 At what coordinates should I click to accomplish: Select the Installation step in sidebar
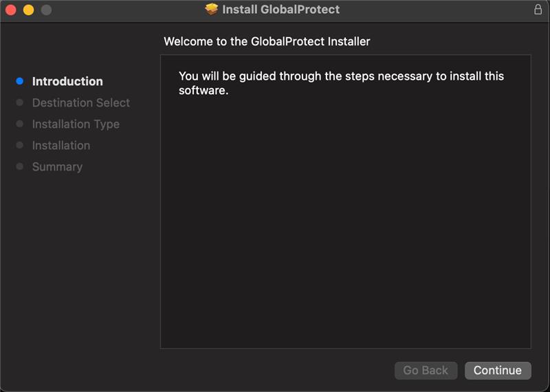tap(61, 145)
